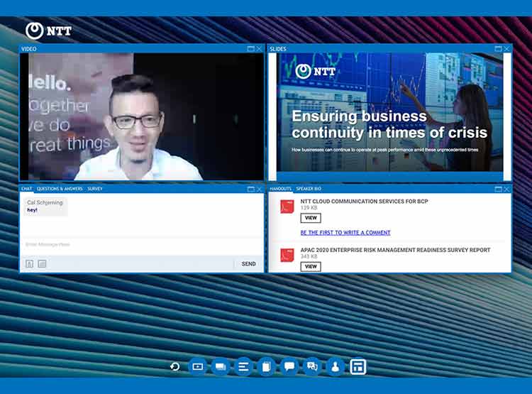Screen dimensions: 532x394
Task: Open the Speaker Bio tab
Action: (x=309, y=189)
